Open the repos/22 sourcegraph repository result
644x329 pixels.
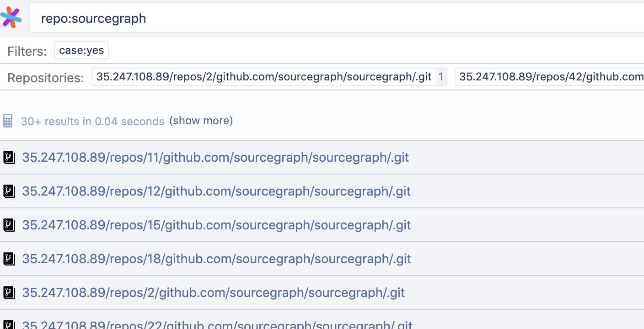point(217,325)
